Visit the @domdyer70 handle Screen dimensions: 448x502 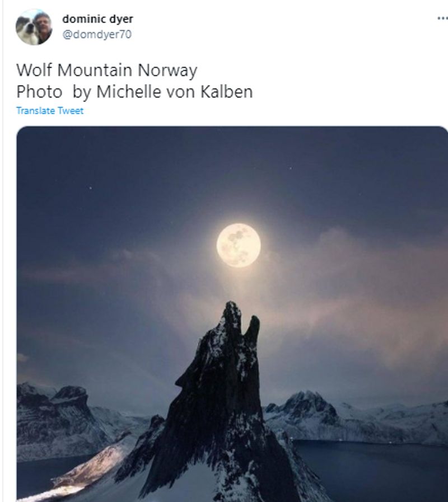[97, 34]
